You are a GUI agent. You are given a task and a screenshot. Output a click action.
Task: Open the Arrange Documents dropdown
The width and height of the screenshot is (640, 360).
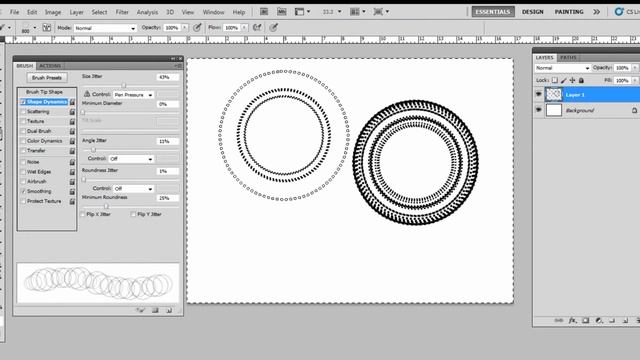click(358, 12)
